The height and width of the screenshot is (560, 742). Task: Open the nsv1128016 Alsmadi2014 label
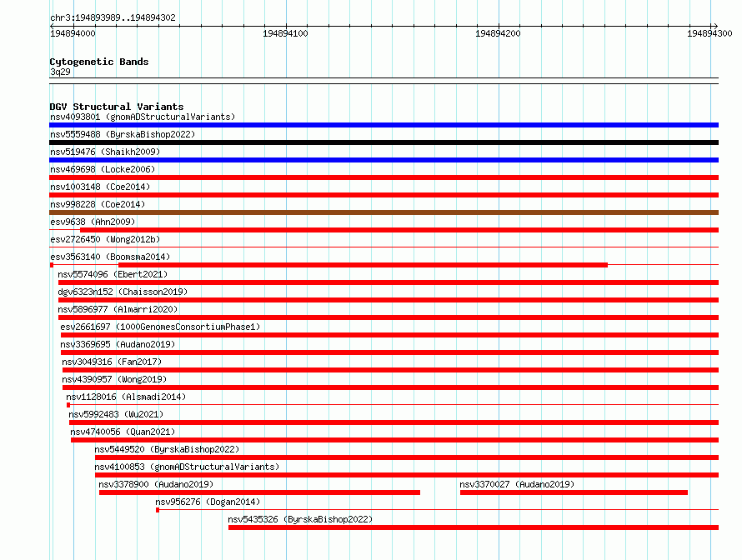coord(126,397)
